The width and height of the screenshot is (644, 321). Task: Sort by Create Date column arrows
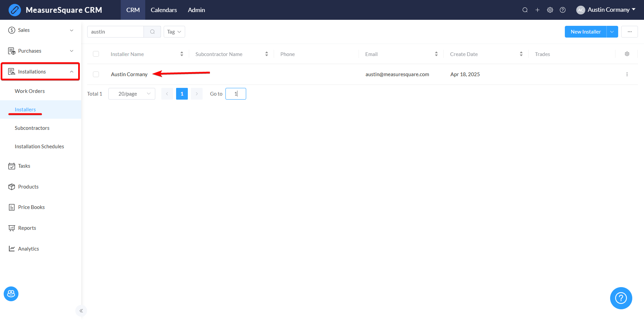point(521,54)
